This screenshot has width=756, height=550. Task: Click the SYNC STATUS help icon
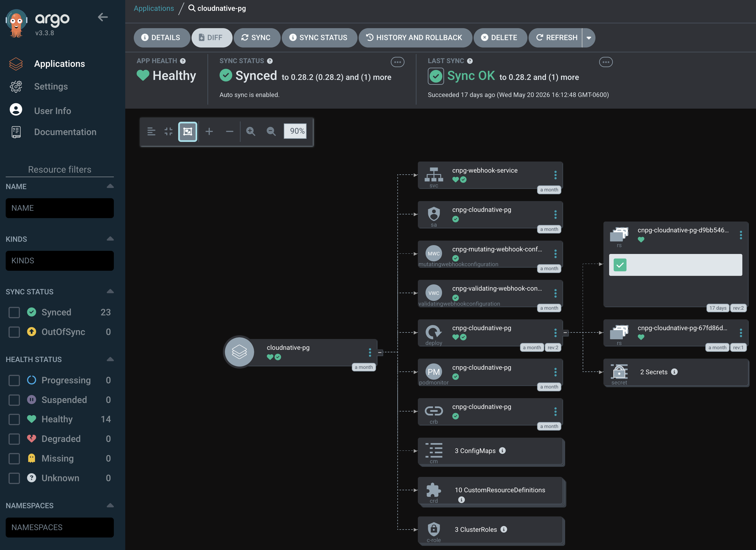coord(270,61)
